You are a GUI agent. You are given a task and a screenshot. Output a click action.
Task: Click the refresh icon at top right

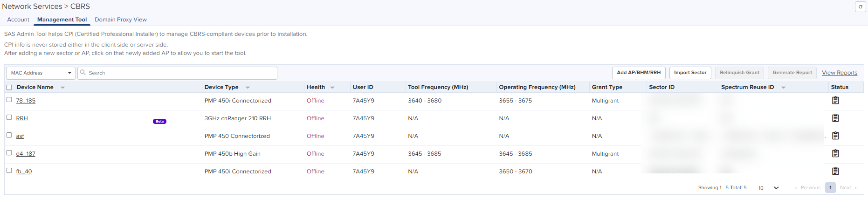(860, 7)
